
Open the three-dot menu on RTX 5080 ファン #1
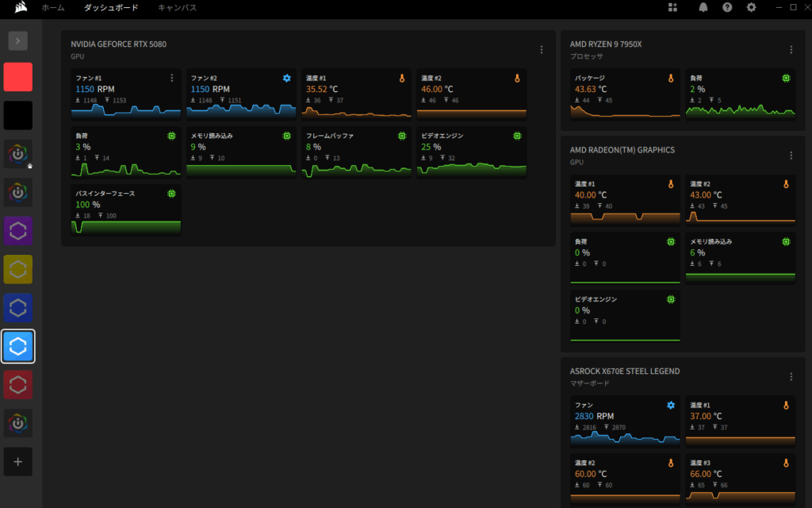(172, 78)
